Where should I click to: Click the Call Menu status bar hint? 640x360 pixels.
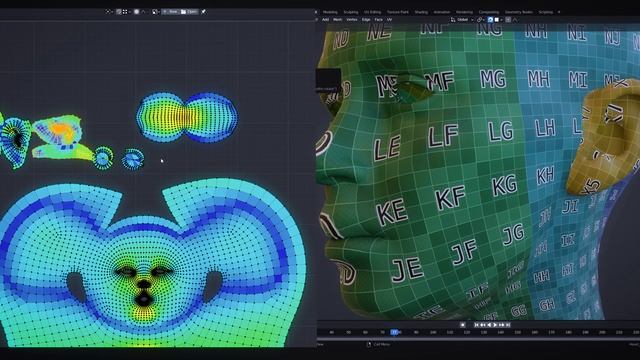378,344
